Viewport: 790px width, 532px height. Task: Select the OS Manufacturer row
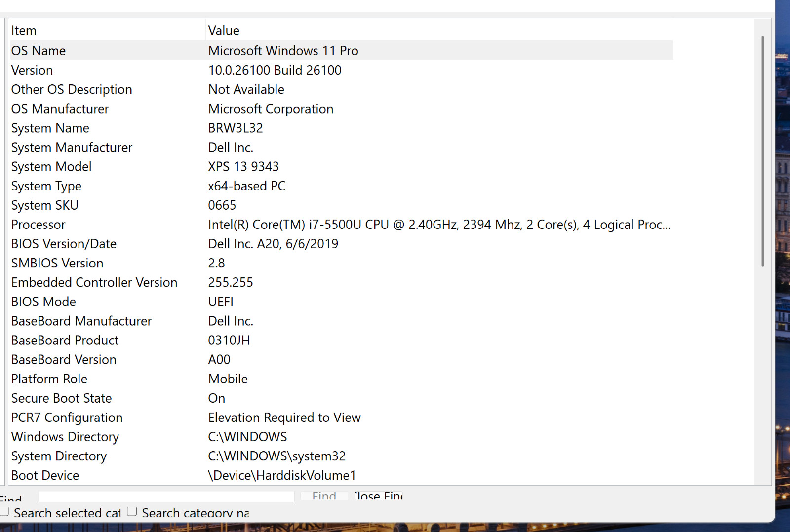pos(341,109)
